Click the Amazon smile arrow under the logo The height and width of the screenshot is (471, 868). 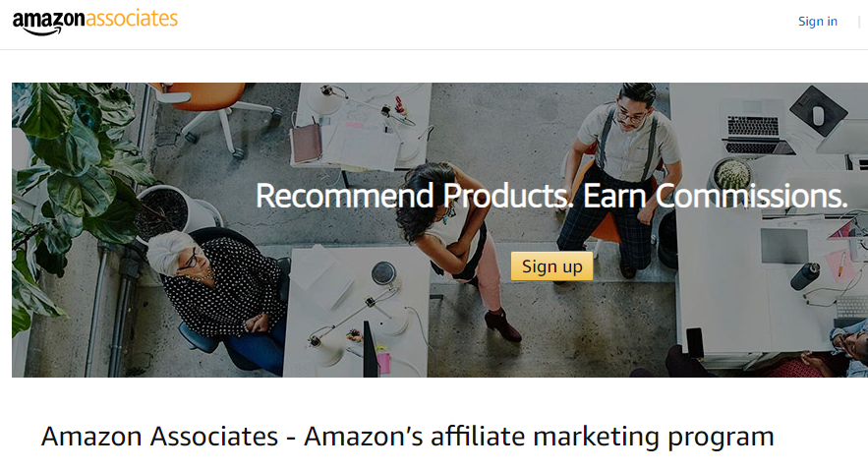pyautogui.click(x=43, y=31)
